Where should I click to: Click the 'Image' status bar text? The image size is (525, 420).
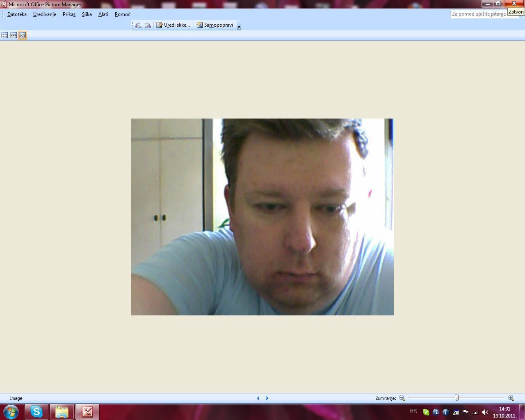pos(16,398)
